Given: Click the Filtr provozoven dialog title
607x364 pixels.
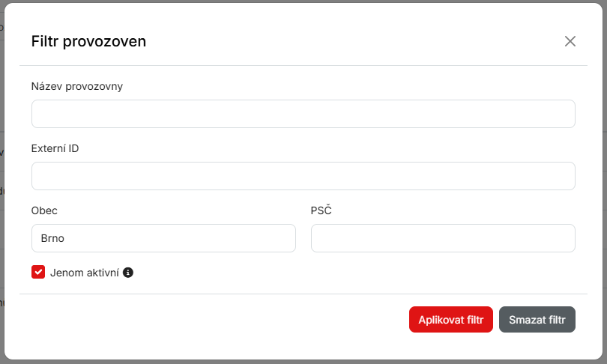Looking at the screenshot, I should [88, 41].
